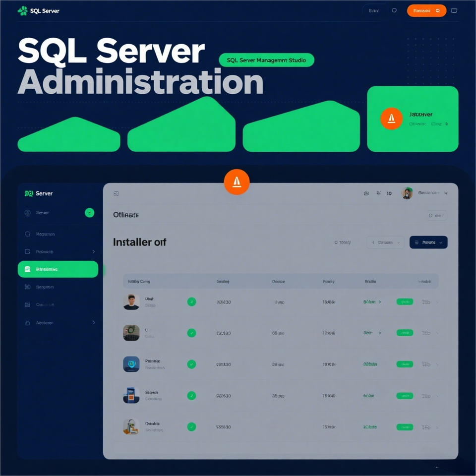
Task: Toggle green check in blue computer row
Action: tap(191, 396)
